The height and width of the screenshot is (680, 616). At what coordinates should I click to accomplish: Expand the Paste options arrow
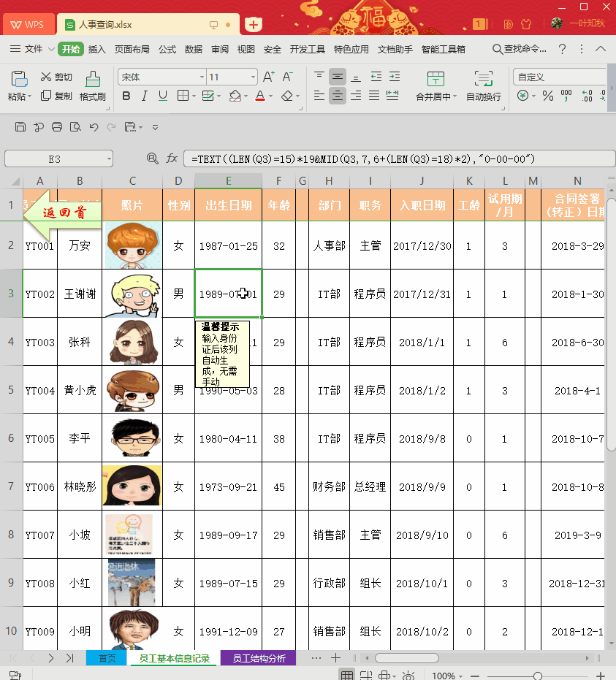tap(29, 96)
